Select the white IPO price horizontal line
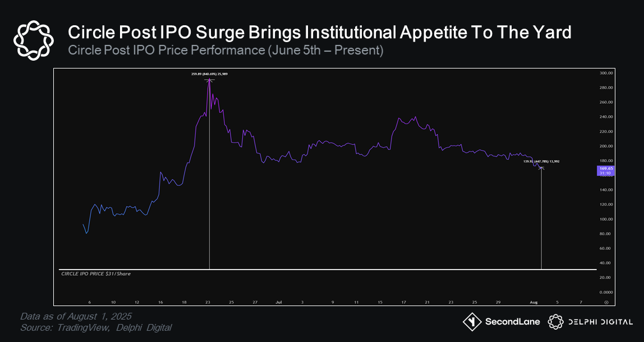Image resolution: width=644 pixels, height=342 pixels. point(337,270)
